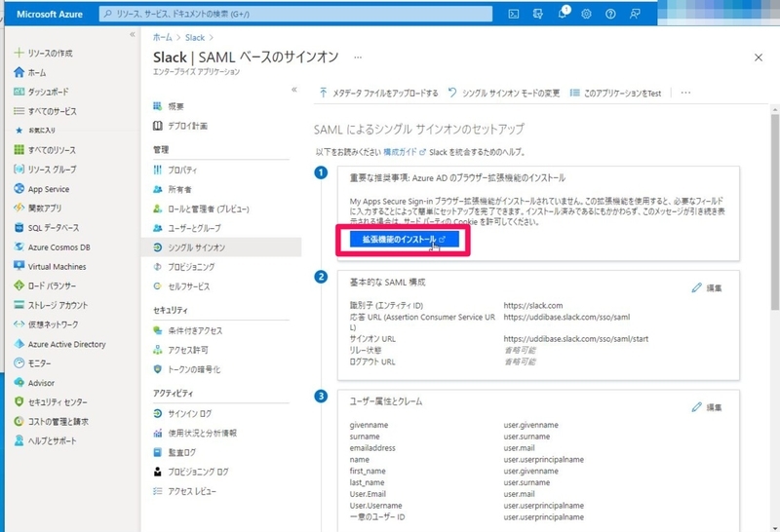
Task: Click シングル サインオン モードの変更
Action: point(504,93)
